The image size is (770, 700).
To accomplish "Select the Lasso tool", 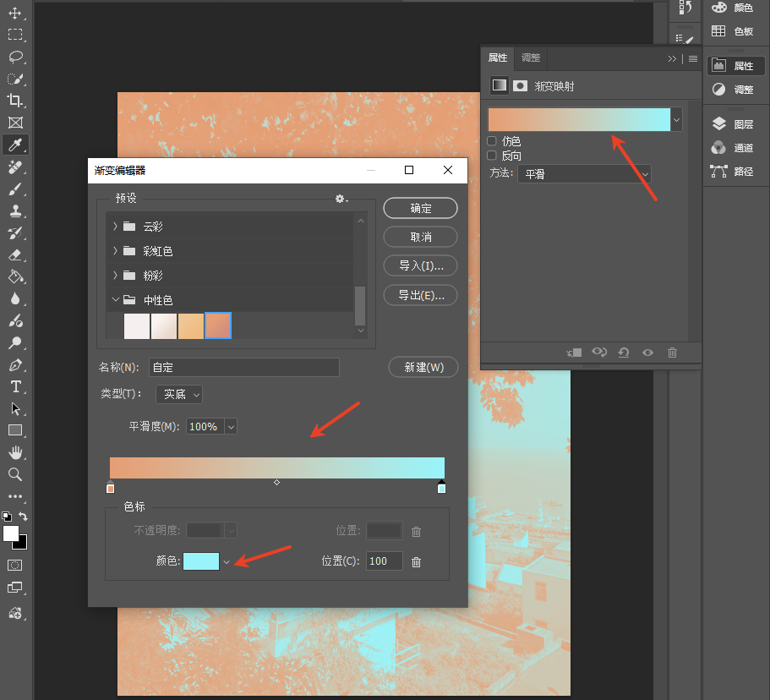I will (x=15, y=57).
